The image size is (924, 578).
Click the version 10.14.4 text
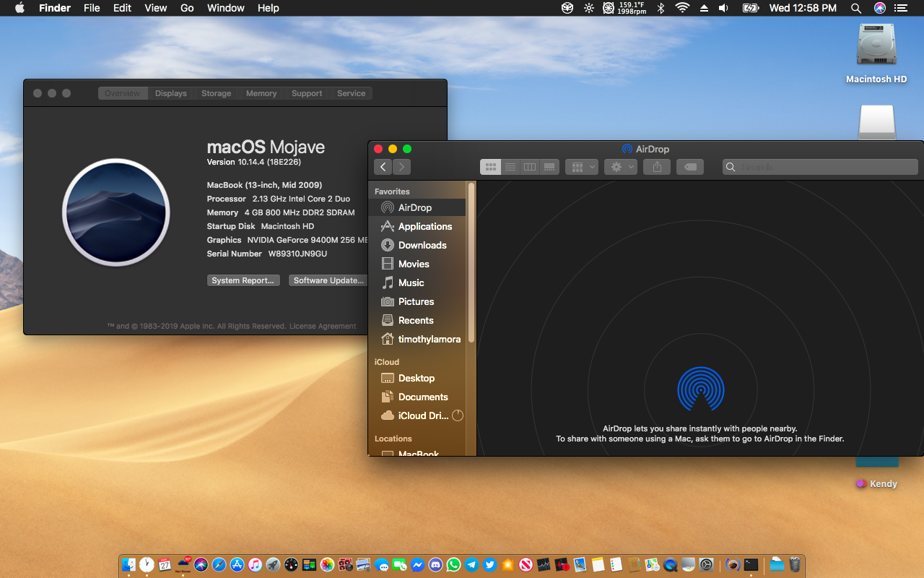pos(254,162)
